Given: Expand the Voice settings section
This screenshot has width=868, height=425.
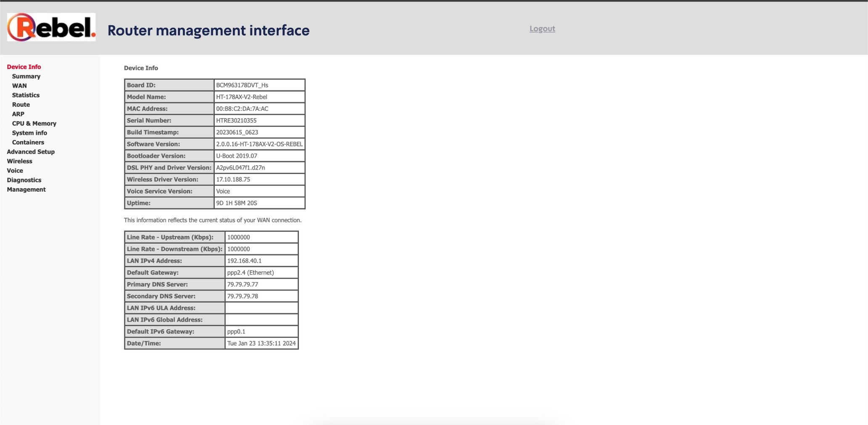Looking at the screenshot, I should [x=15, y=170].
